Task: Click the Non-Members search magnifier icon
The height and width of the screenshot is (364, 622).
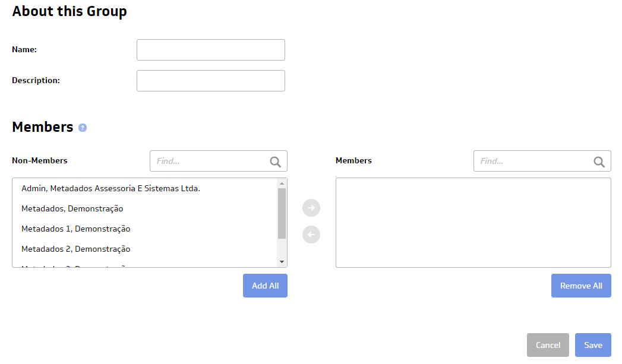Action: click(276, 162)
